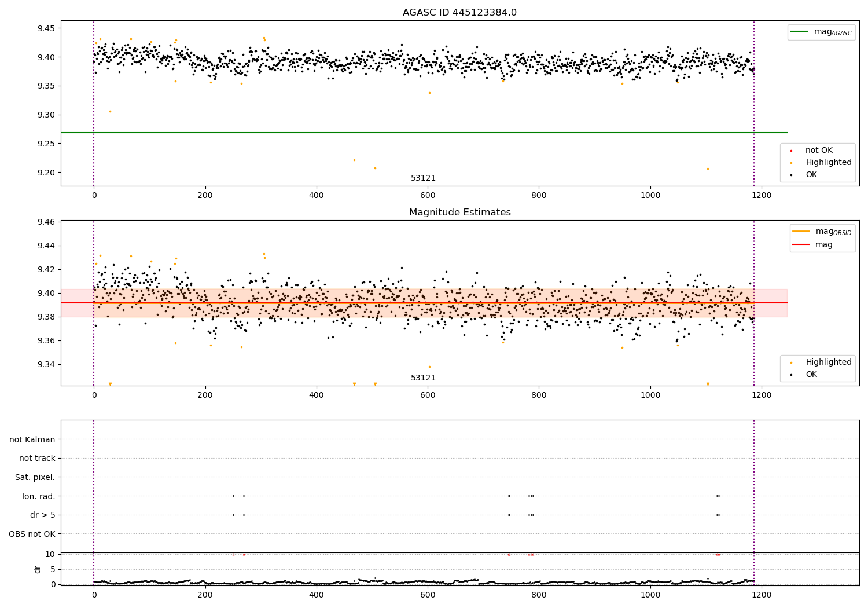Screen dimensions: 868x608
Task: Click the '53121' label in top plot
Action: coord(423,178)
